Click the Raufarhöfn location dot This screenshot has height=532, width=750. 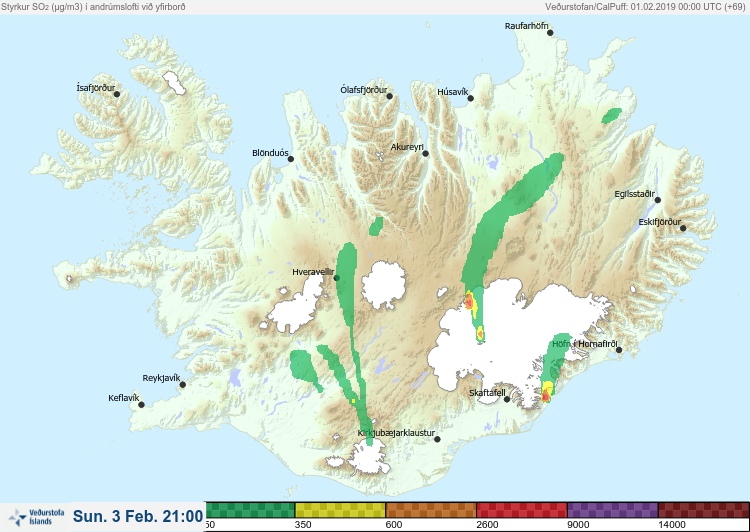(551, 33)
